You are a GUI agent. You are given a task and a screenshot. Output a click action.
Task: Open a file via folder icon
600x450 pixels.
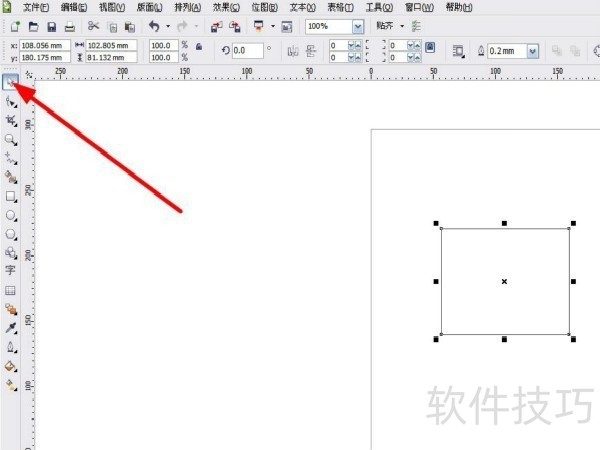pyautogui.click(x=34, y=26)
